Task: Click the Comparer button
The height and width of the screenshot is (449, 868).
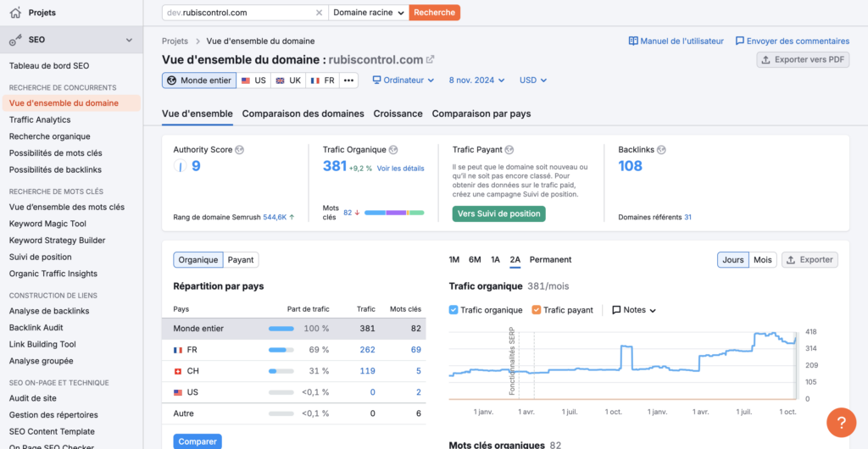Action: (x=198, y=442)
